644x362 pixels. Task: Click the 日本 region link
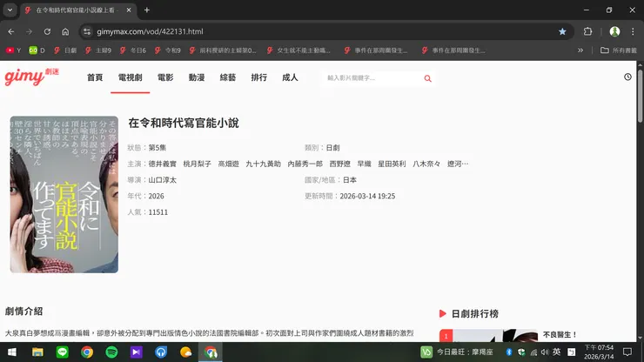coord(350,180)
